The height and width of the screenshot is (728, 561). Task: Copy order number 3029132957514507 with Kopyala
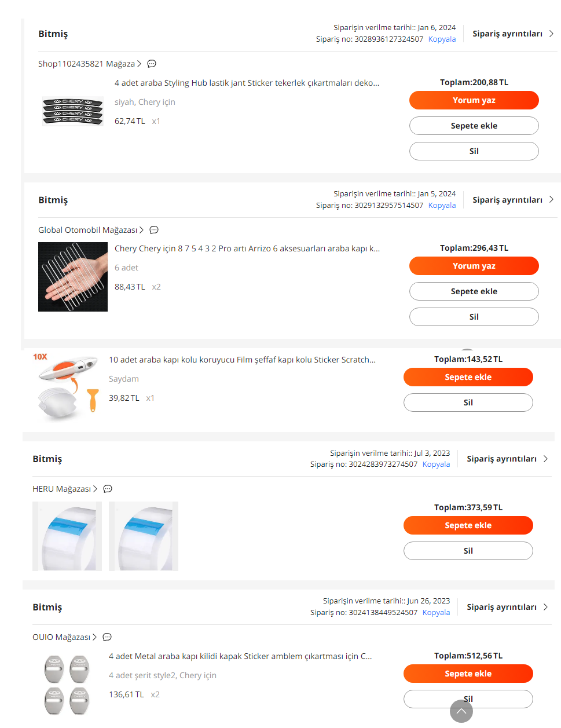tap(442, 206)
